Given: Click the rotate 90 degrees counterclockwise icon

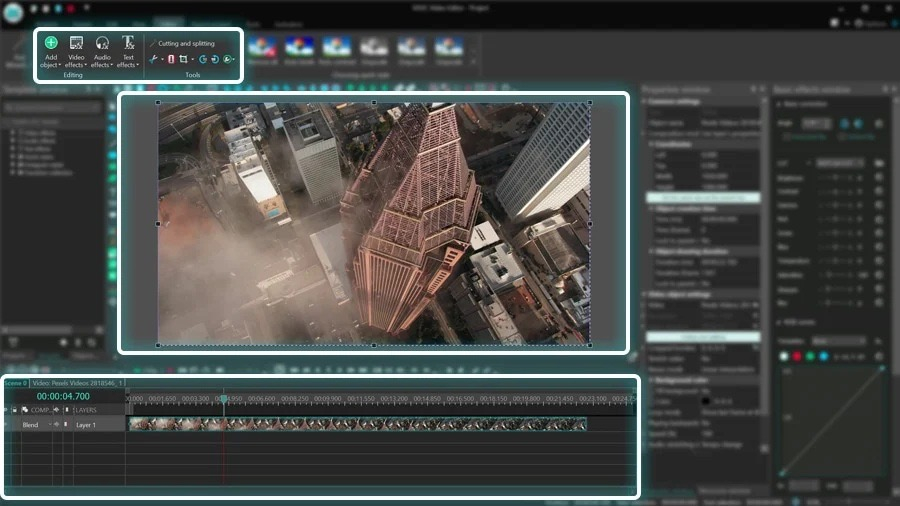Looking at the screenshot, I should 203,59.
